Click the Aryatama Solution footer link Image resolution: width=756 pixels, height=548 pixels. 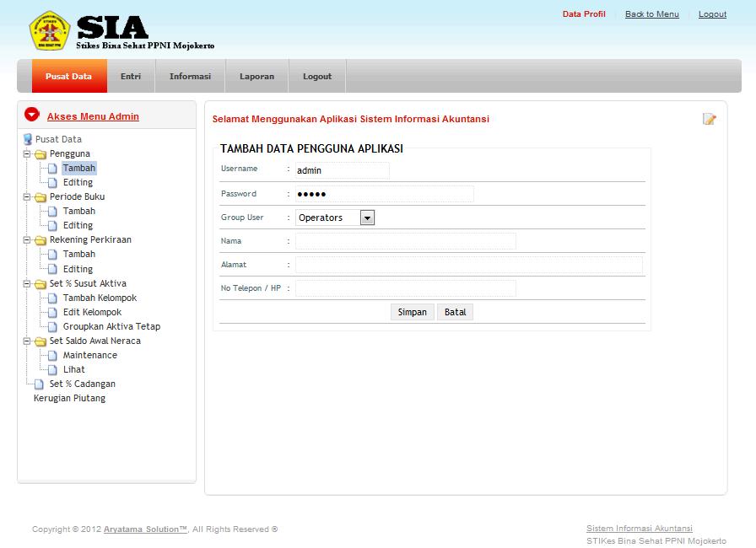(145, 529)
